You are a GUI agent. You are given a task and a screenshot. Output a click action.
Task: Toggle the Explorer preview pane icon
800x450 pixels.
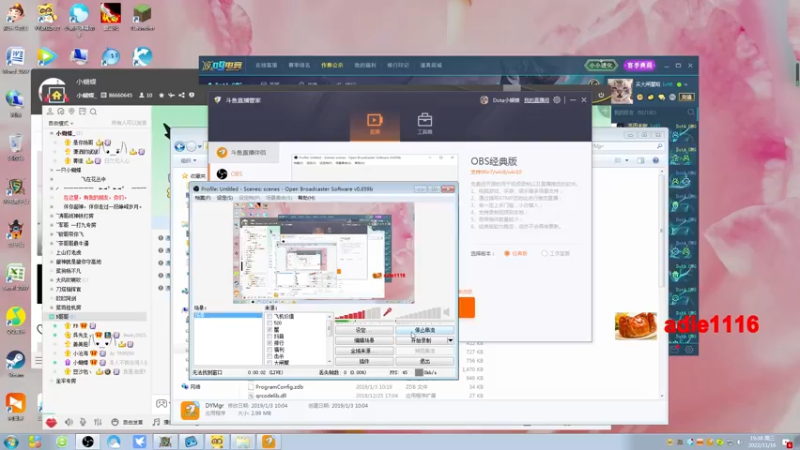click(641, 161)
